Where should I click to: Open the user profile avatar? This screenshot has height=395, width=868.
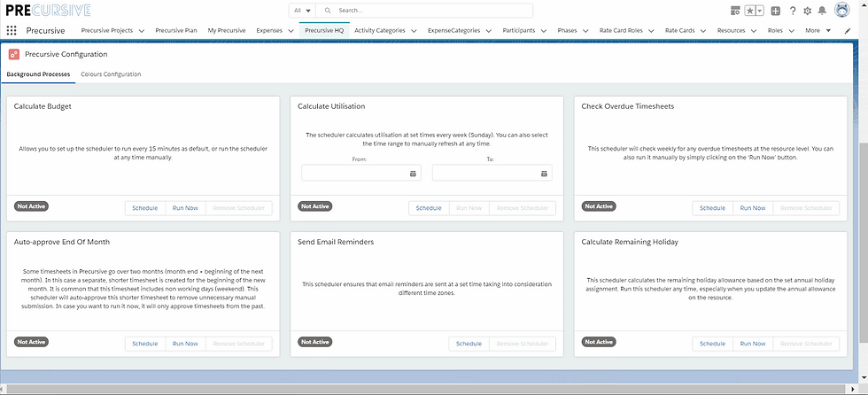(842, 10)
